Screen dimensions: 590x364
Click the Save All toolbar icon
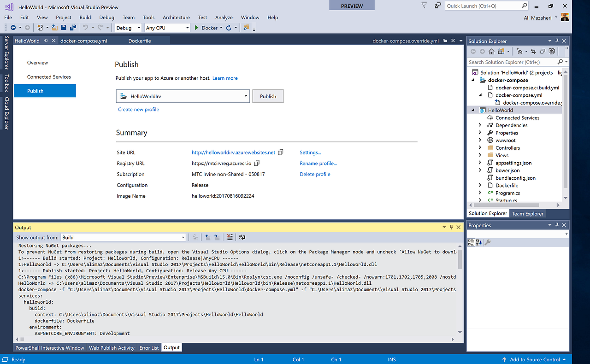73,28
